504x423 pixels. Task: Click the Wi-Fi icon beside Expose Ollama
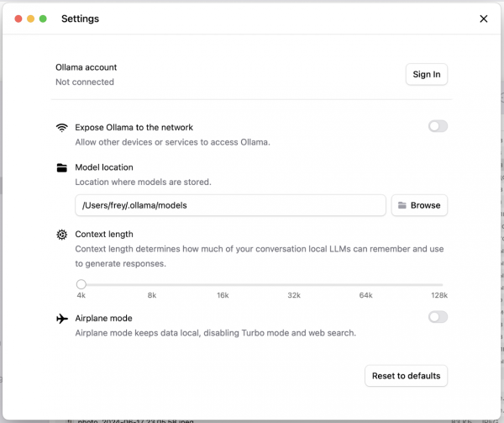coord(61,128)
